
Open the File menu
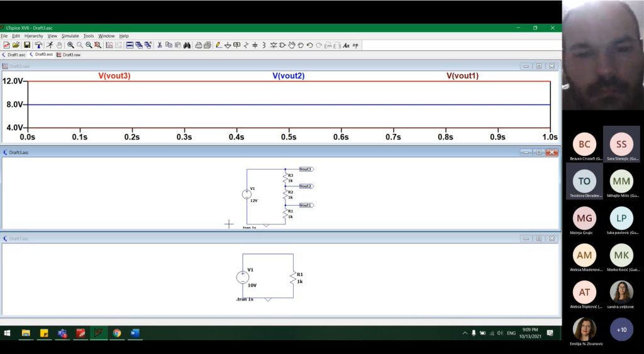(4, 36)
